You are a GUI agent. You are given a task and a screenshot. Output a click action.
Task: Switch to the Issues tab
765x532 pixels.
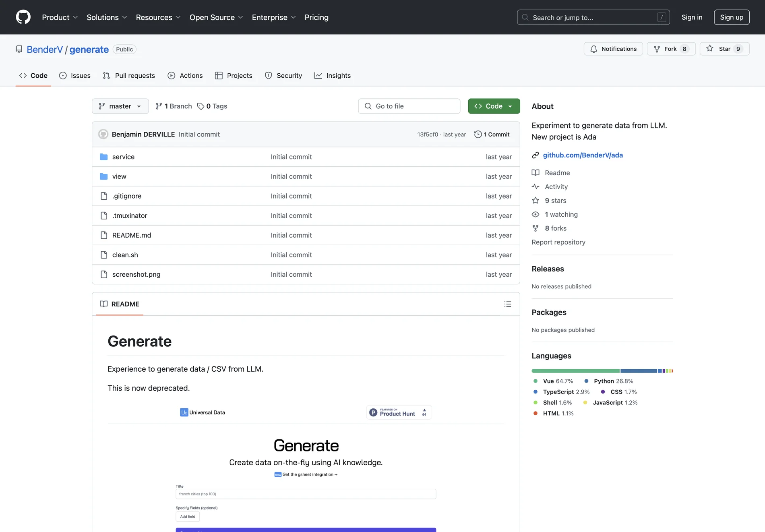pos(75,76)
